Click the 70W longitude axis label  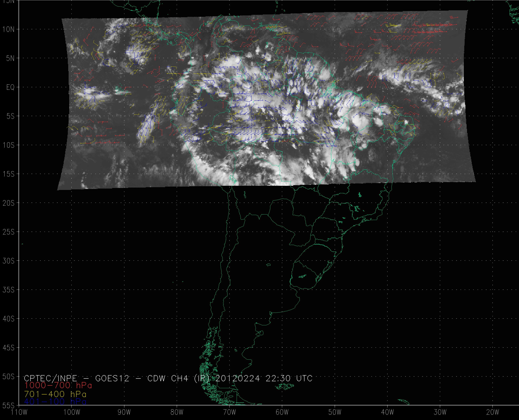[229, 412]
